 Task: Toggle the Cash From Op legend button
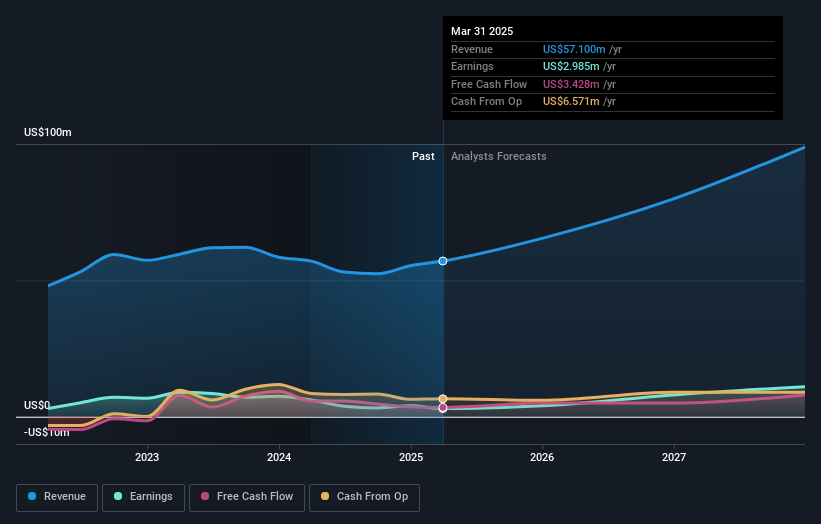coord(364,497)
